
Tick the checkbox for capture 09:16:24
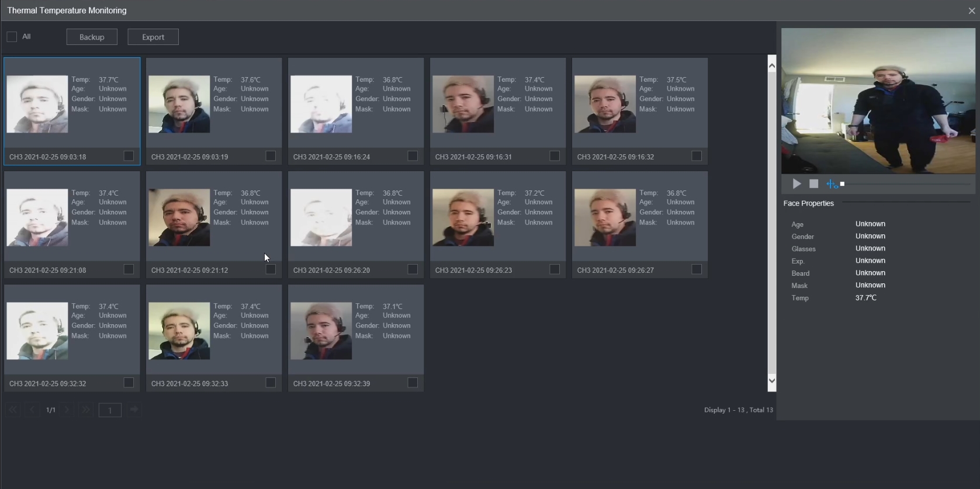[x=413, y=156]
